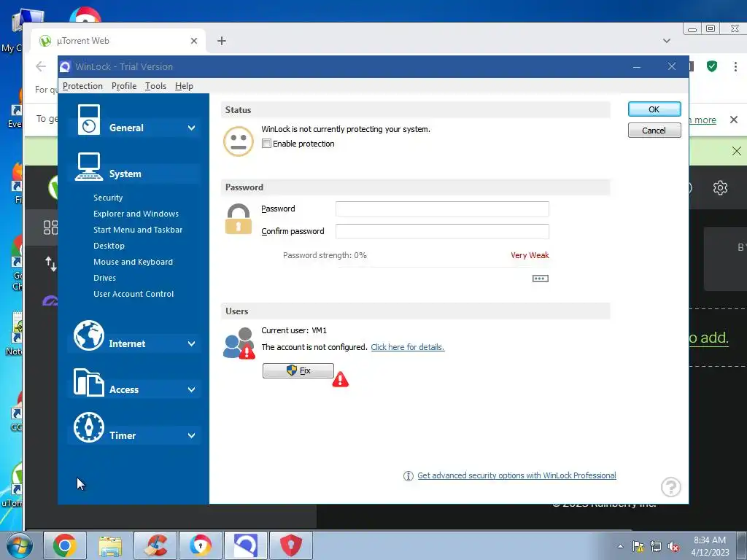
Task: Open the browser tab search dropdown arrow
Action: pos(667,41)
